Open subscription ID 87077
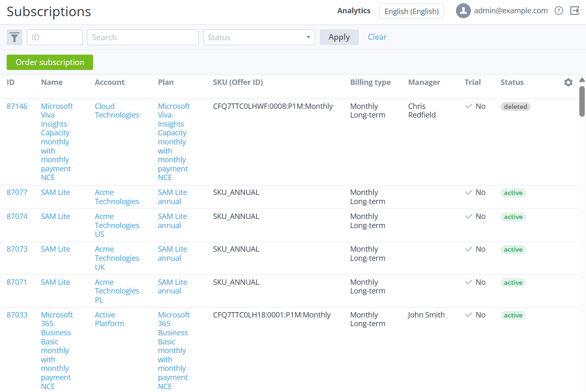586x392 pixels. [17, 192]
